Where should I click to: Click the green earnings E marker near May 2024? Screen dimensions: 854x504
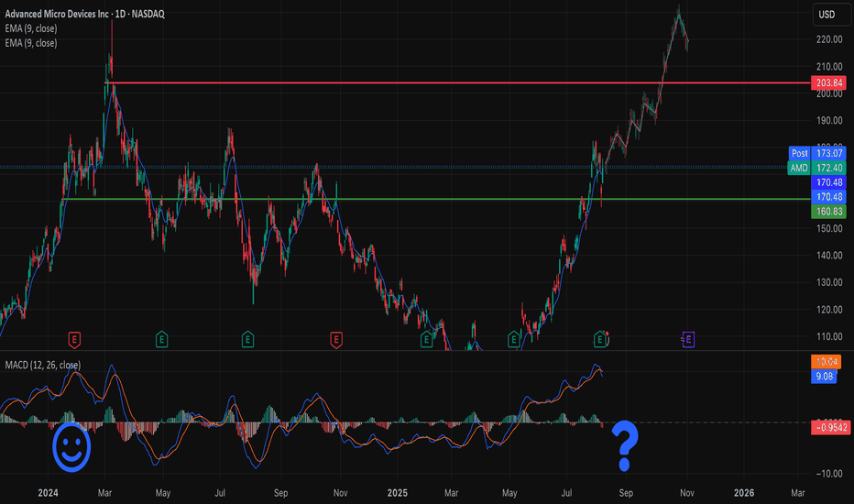tap(161, 339)
